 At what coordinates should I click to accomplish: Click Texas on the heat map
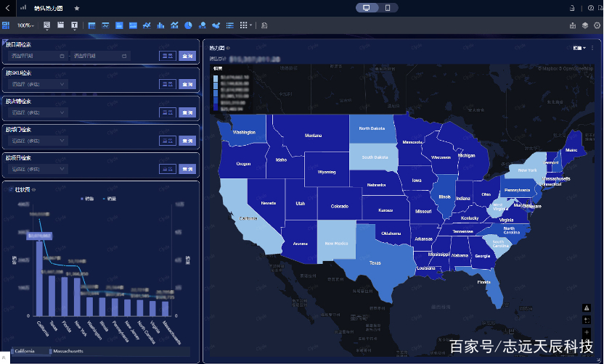click(375, 262)
